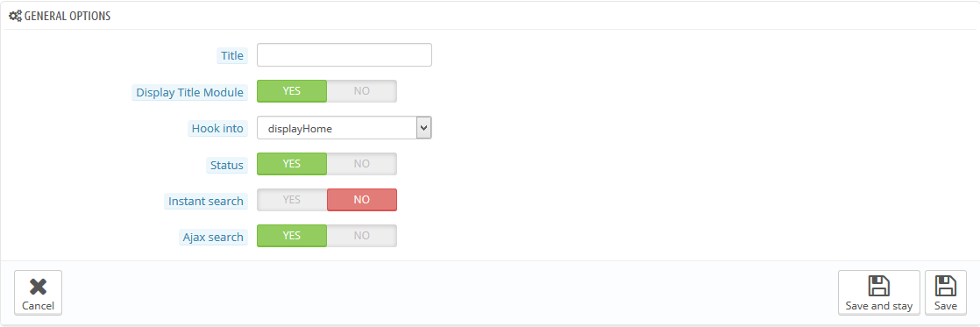980x327 pixels.
Task: Enable Instant search with YES
Action: point(292,200)
